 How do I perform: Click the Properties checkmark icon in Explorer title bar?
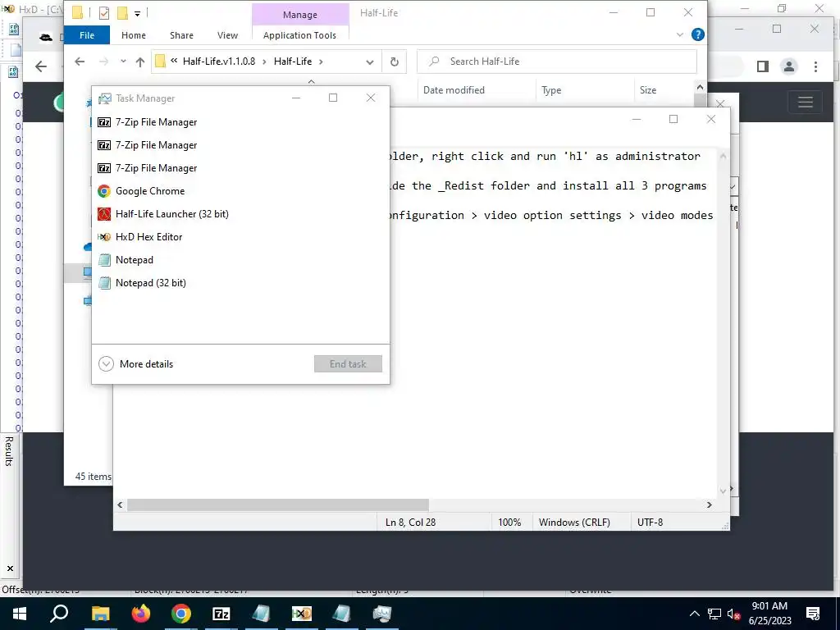pyautogui.click(x=104, y=13)
